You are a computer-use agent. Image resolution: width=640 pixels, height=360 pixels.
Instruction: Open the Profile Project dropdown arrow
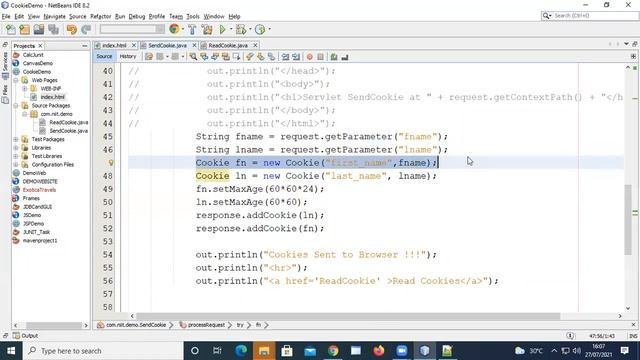269,29
